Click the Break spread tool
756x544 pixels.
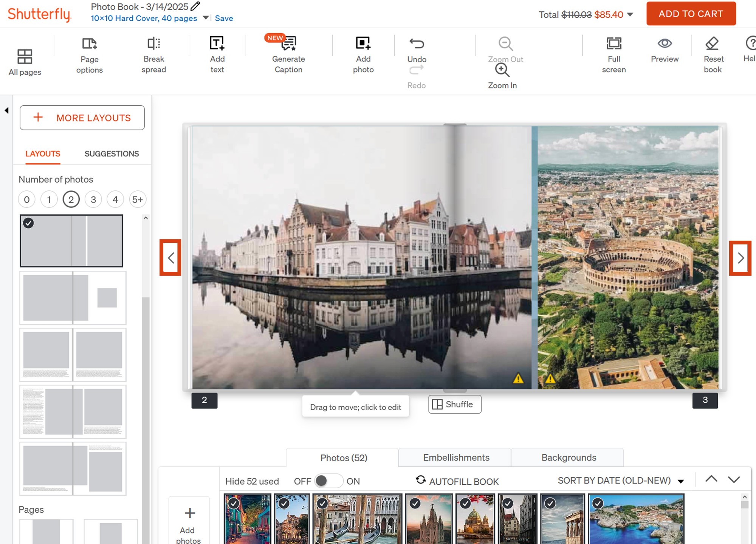(154, 55)
